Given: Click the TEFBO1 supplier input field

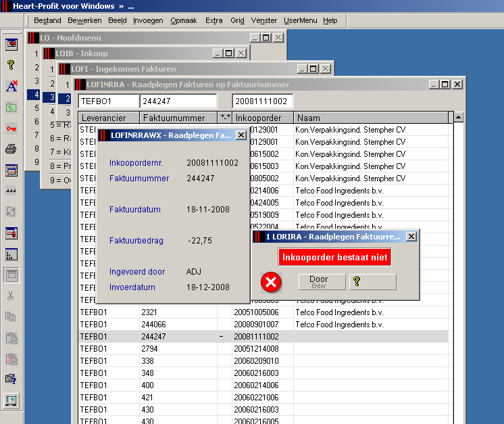Looking at the screenshot, I should point(109,101).
